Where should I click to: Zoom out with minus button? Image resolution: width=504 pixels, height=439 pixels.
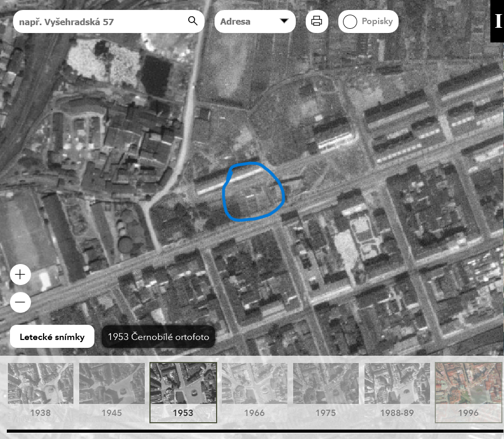point(20,302)
